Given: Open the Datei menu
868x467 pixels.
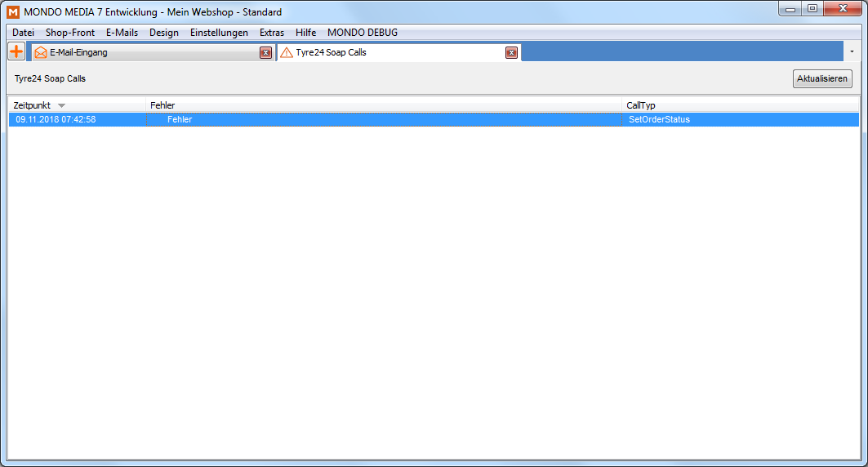Looking at the screenshot, I should 23,33.
